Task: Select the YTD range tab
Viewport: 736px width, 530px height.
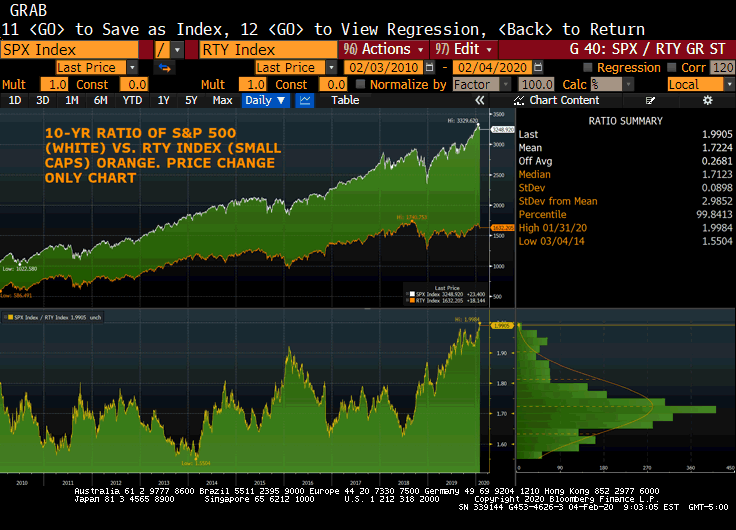Action: (x=132, y=100)
